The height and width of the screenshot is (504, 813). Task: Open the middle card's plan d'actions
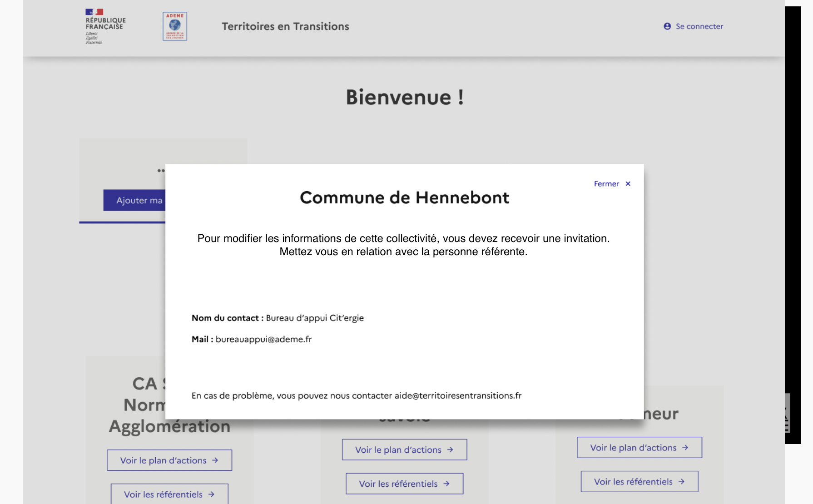coord(404,450)
